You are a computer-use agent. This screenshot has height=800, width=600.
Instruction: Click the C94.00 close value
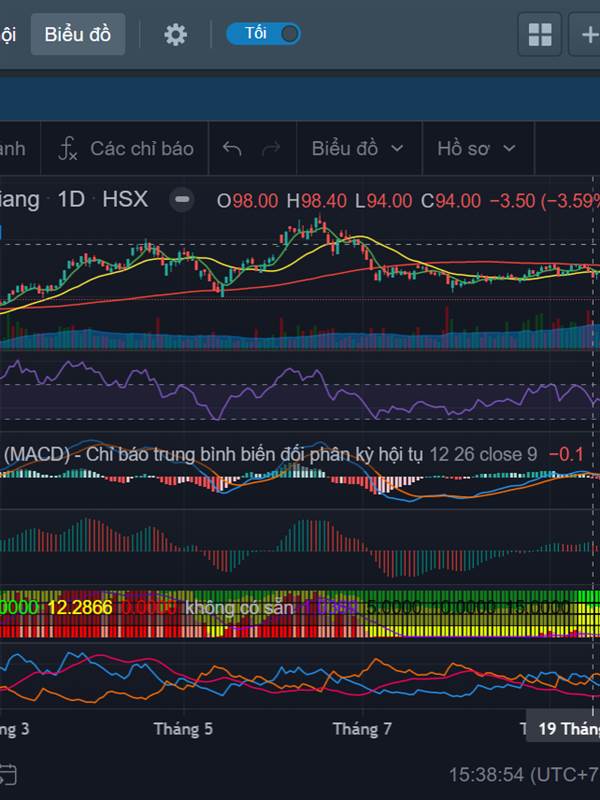[x=451, y=201]
